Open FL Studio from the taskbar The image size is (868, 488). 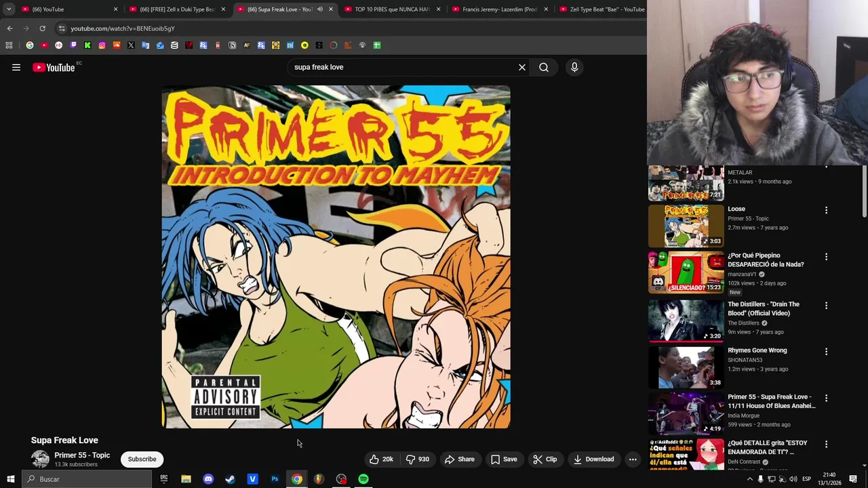[319, 479]
